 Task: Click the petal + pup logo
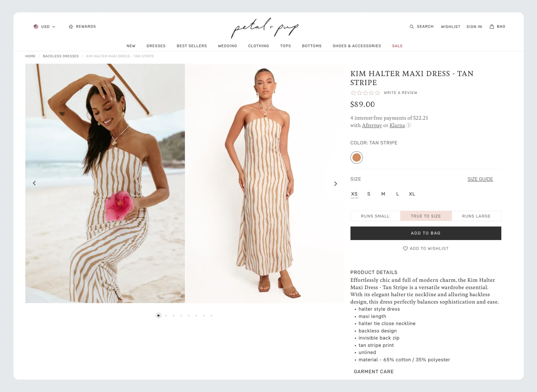[x=265, y=28]
